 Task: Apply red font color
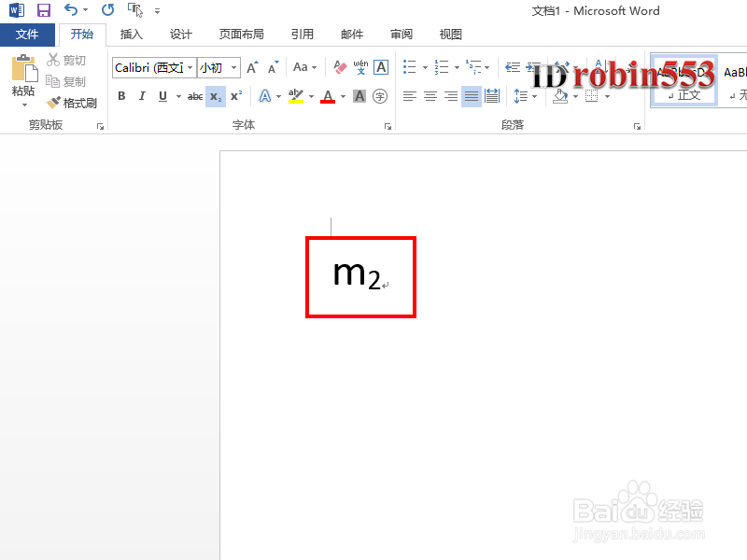(328, 96)
